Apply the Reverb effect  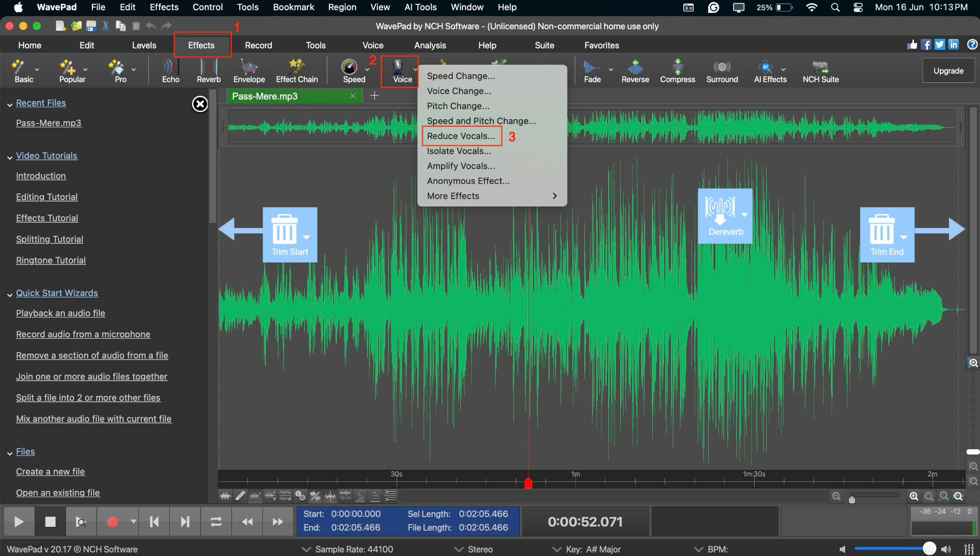click(209, 71)
